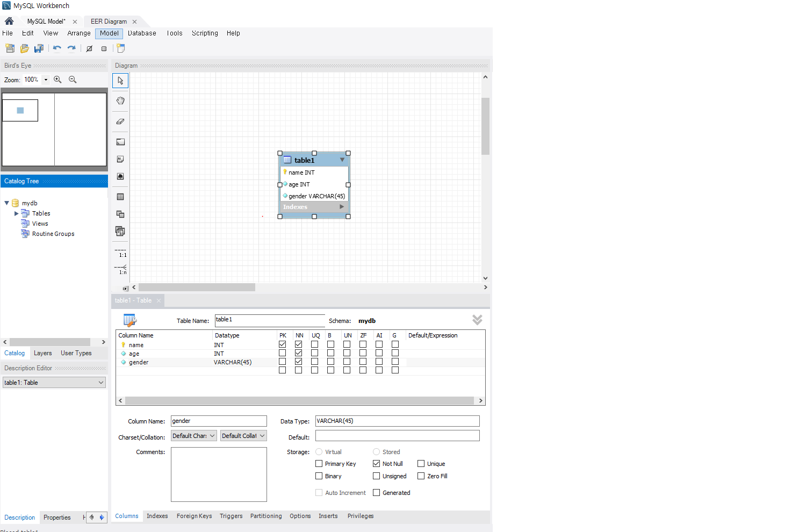Select the place new view tool
Viewport: 792px width, 532px height.
tap(120, 214)
